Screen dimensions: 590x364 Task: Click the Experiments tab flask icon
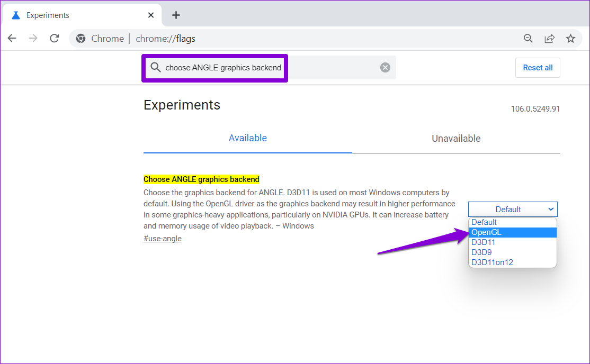[16, 15]
